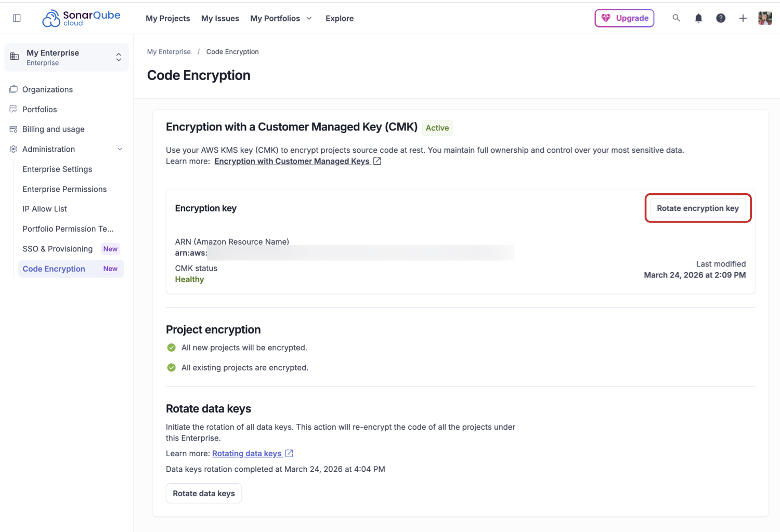780x532 pixels.
Task: Click Rotate encryption key button
Action: (698, 208)
